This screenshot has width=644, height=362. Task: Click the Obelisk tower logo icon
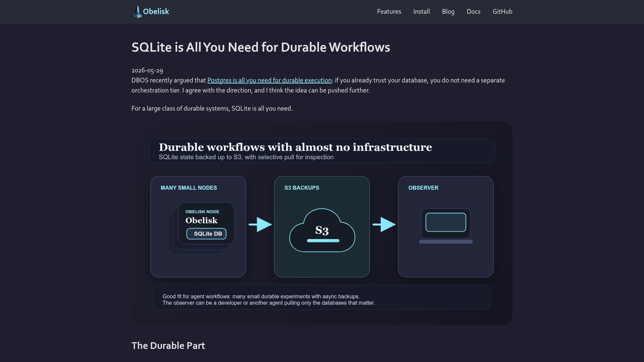[x=137, y=12]
